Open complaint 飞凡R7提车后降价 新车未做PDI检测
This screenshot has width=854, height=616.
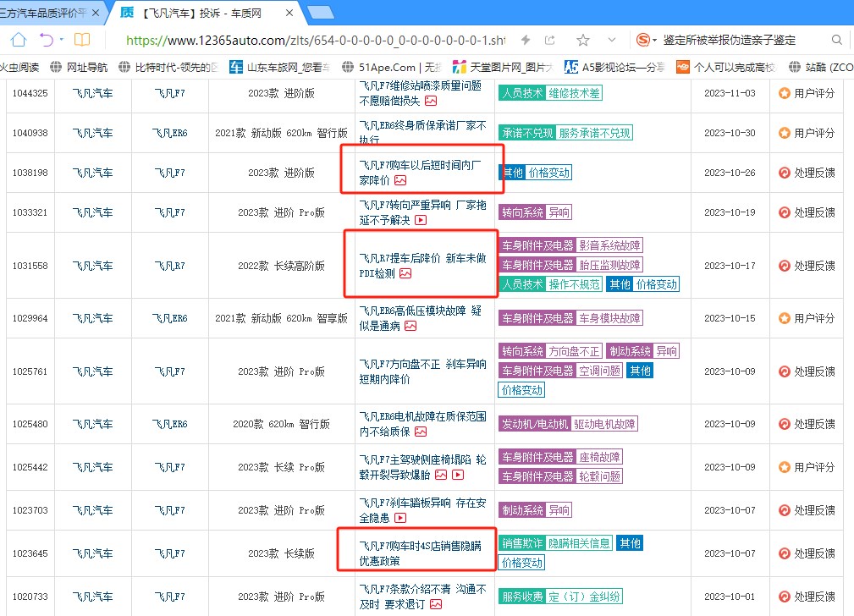click(422, 265)
